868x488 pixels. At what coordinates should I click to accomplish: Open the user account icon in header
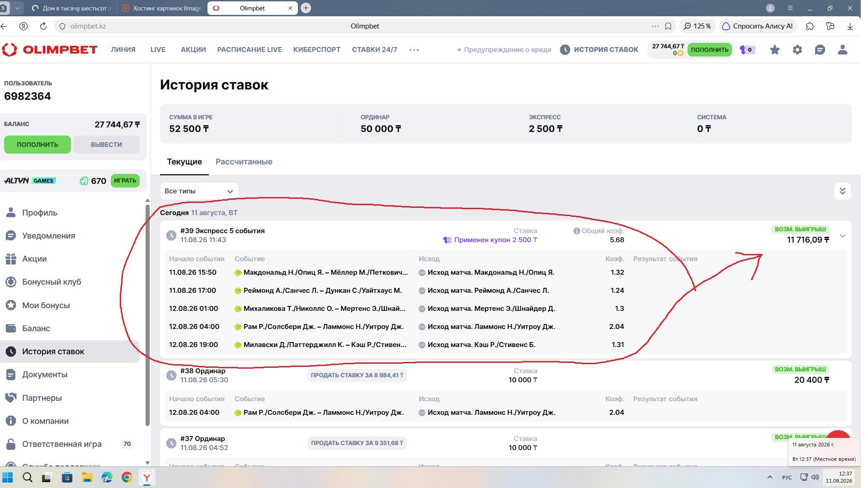[843, 50]
